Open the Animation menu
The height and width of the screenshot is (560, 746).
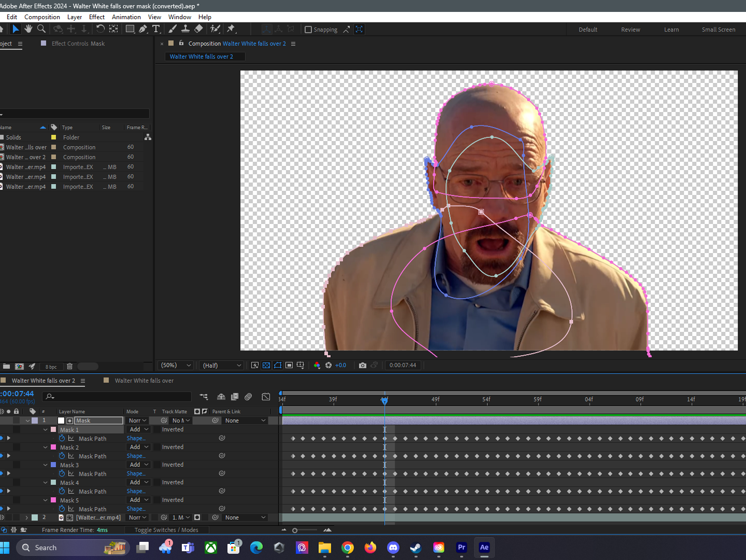coord(126,17)
